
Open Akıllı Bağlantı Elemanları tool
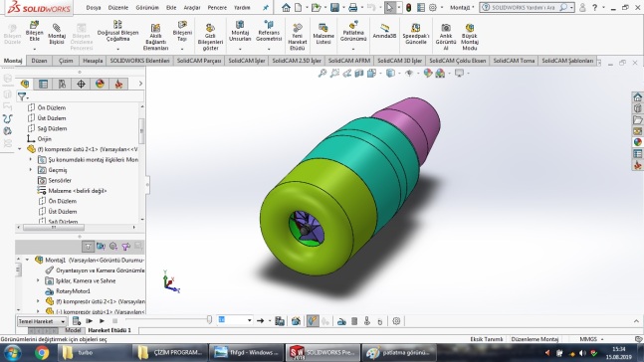[x=155, y=37]
